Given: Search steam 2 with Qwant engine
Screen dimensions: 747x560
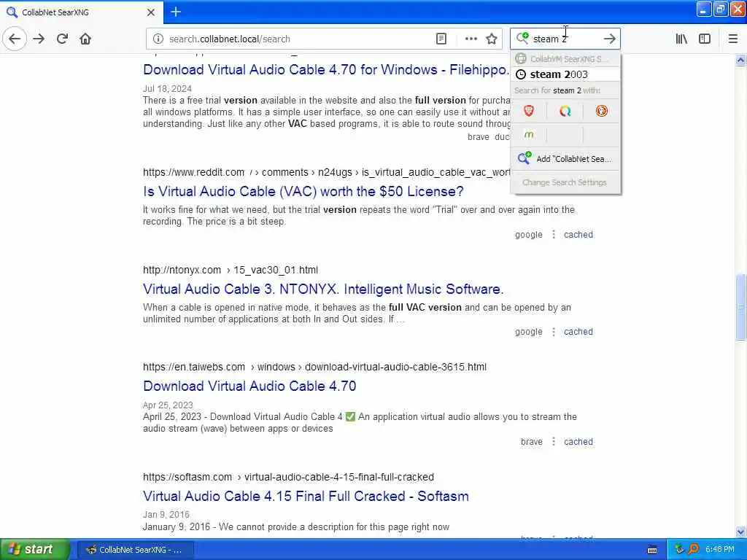Looking at the screenshot, I should [x=565, y=111].
